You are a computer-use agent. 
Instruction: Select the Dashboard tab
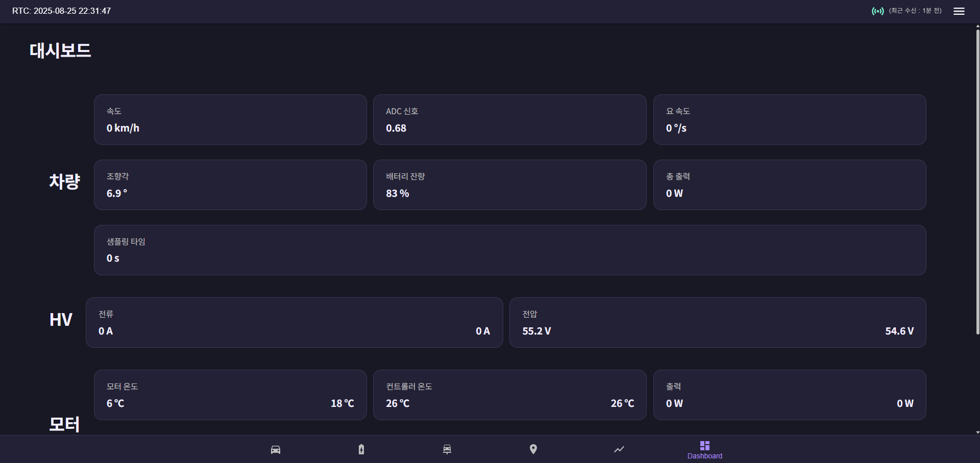tap(704, 449)
